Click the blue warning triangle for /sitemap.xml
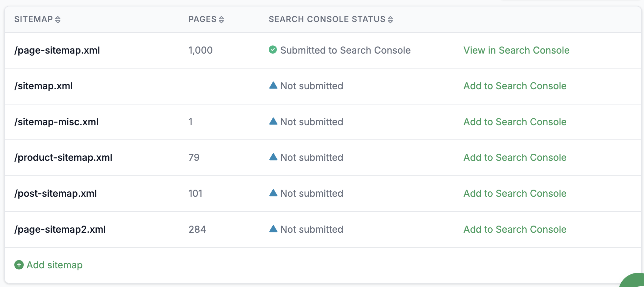644x287 pixels. pos(273,85)
